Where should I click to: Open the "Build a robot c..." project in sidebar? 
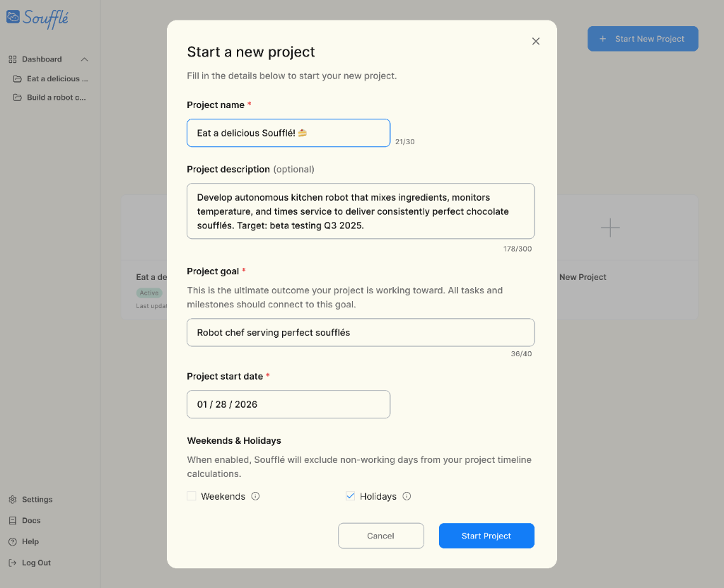(x=55, y=98)
